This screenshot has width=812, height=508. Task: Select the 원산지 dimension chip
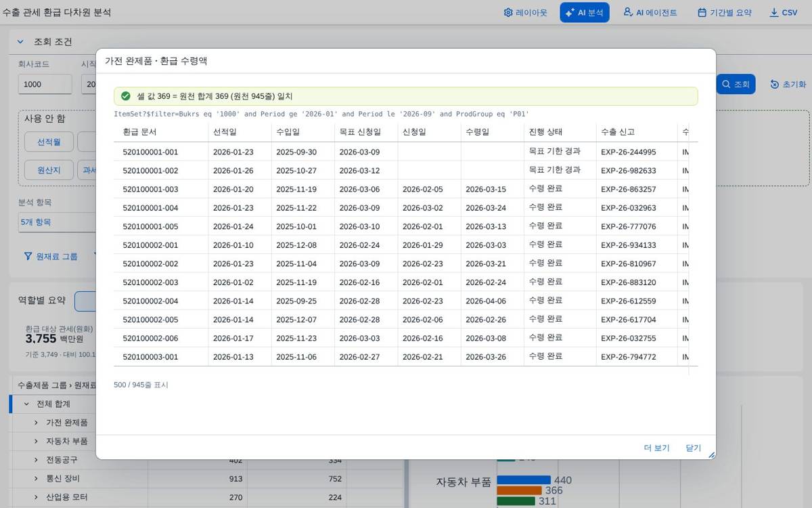(49, 169)
